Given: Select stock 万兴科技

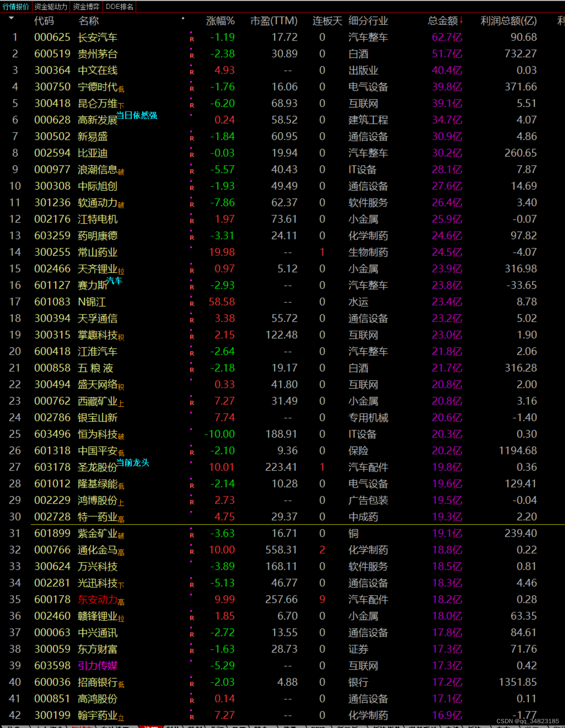Looking at the screenshot, I should (98, 566).
